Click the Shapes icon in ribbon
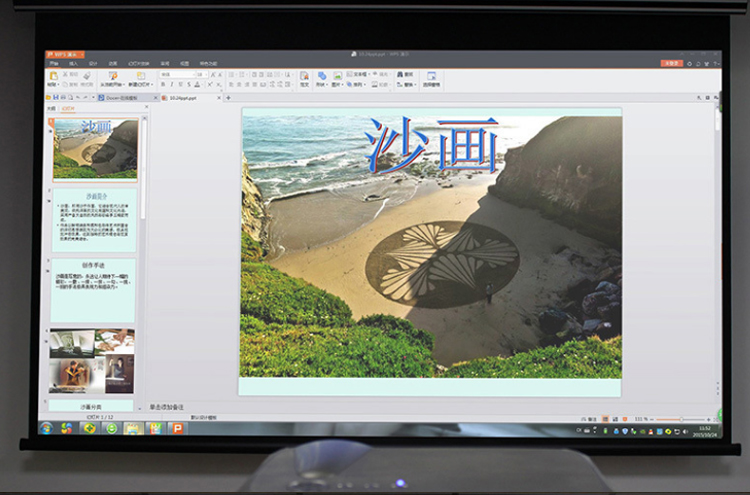This screenshot has width=750, height=495. 322,76
